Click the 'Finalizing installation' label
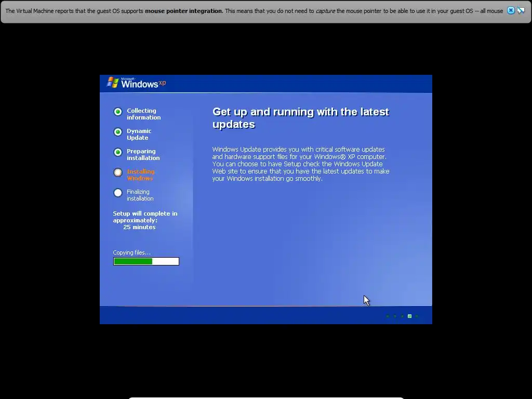This screenshot has width=532, height=399. tap(140, 195)
